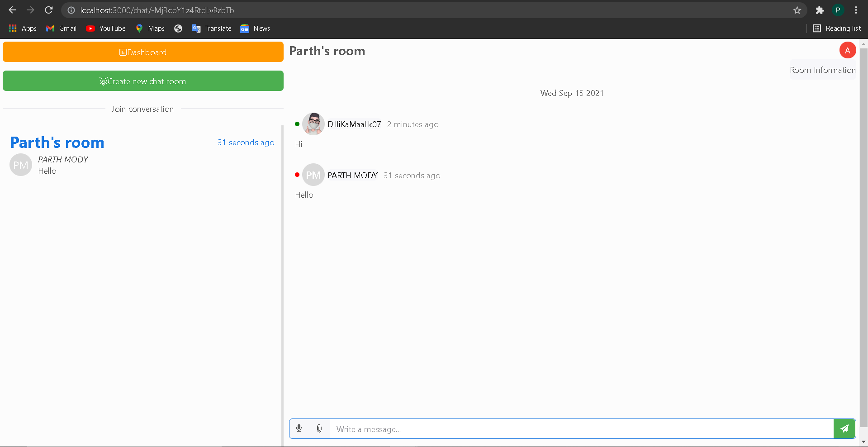Open the red 'A' user avatar
Screen dimensions: 868x447
[x=848, y=50]
